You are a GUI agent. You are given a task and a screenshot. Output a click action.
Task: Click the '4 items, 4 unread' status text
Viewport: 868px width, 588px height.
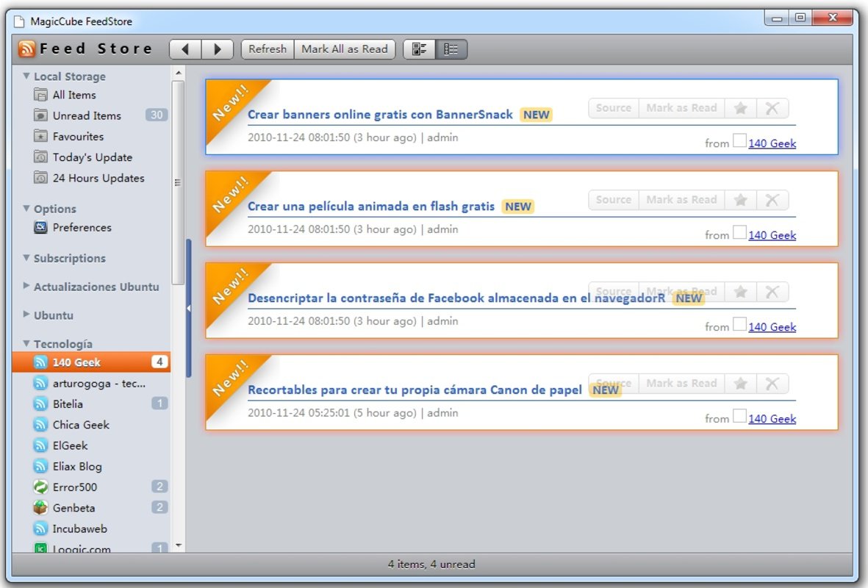point(431,564)
